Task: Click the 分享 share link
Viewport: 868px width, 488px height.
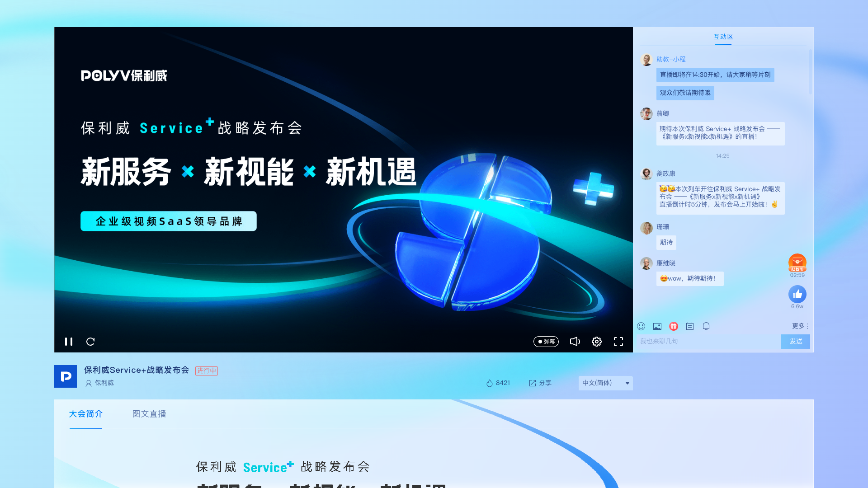Action: click(x=540, y=383)
